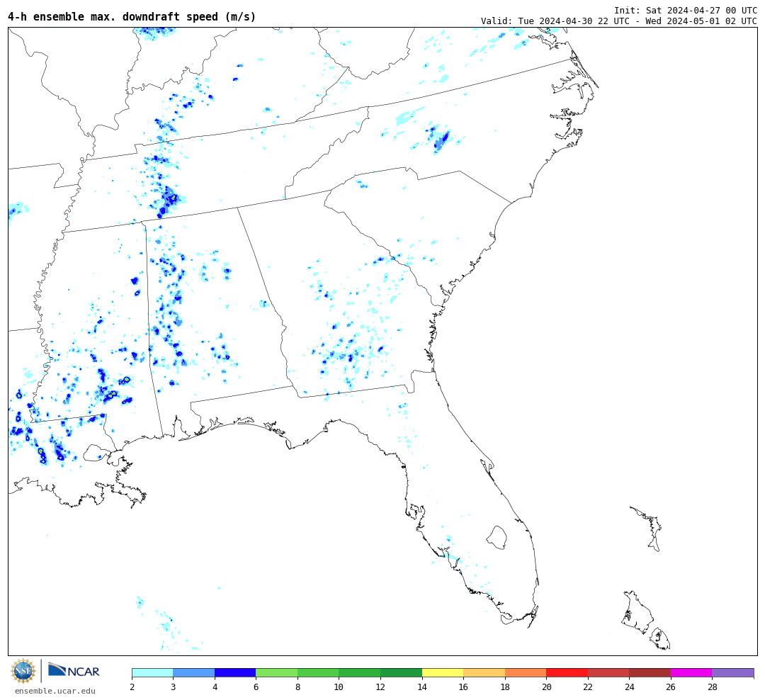
Task: Click the yellow 14-16 legend swatch
Action: click(x=443, y=672)
